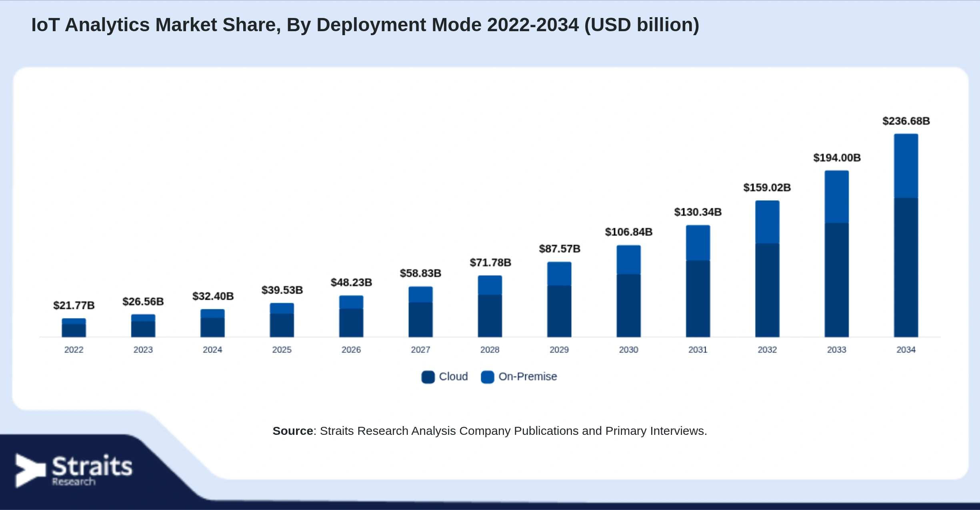Click the 2023 bar's Cloud segment
The image size is (980, 510).
[143, 329]
